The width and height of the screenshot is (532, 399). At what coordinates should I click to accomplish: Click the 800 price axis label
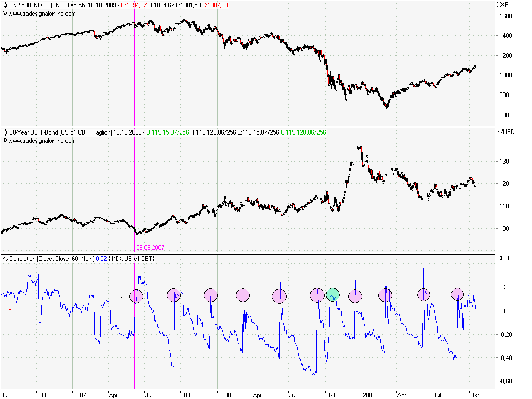point(504,95)
